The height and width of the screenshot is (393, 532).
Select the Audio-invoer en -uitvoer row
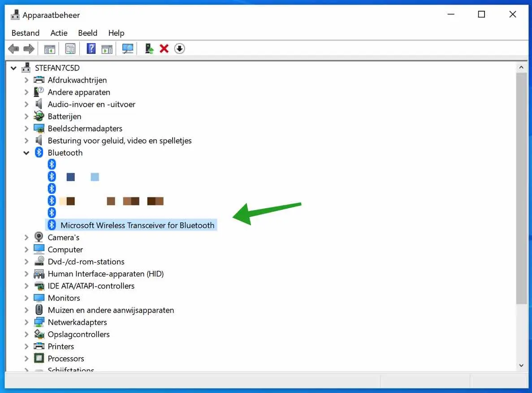[91, 104]
